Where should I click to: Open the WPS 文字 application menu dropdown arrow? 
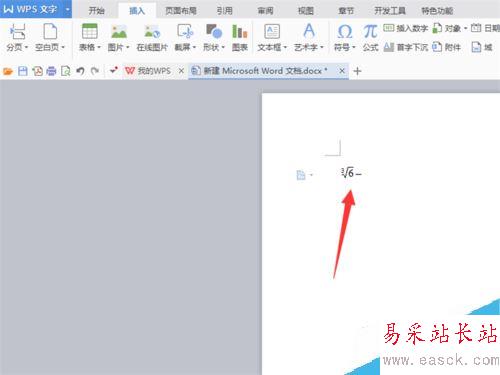(68, 9)
